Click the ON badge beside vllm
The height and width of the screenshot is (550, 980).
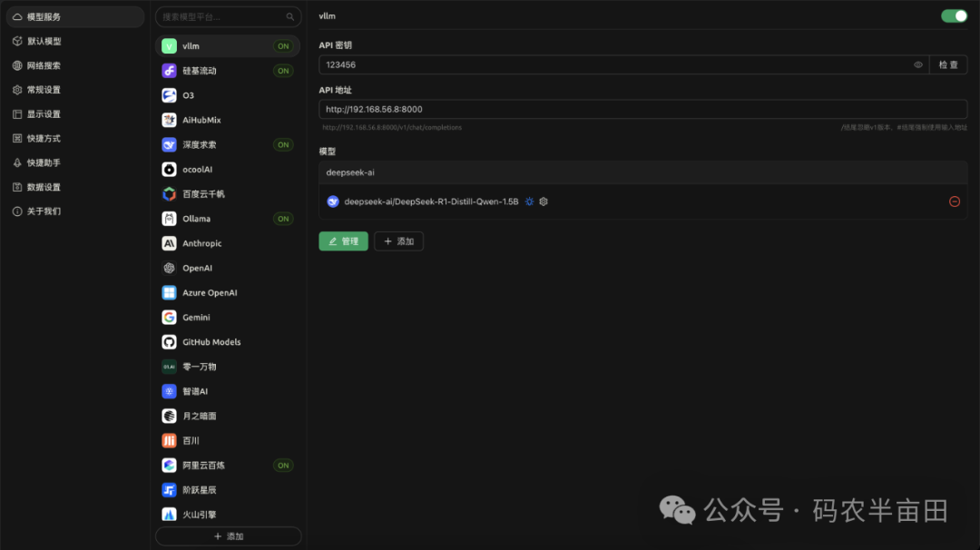pos(283,46)
